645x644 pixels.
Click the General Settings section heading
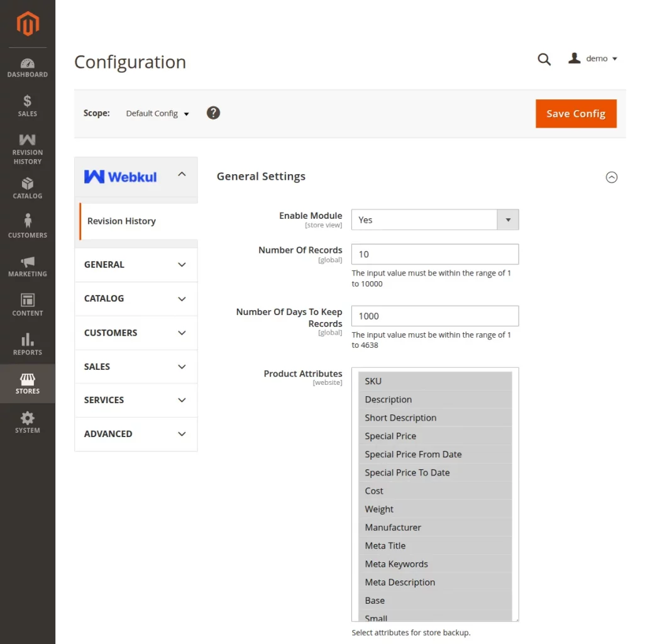click(261, 177)
